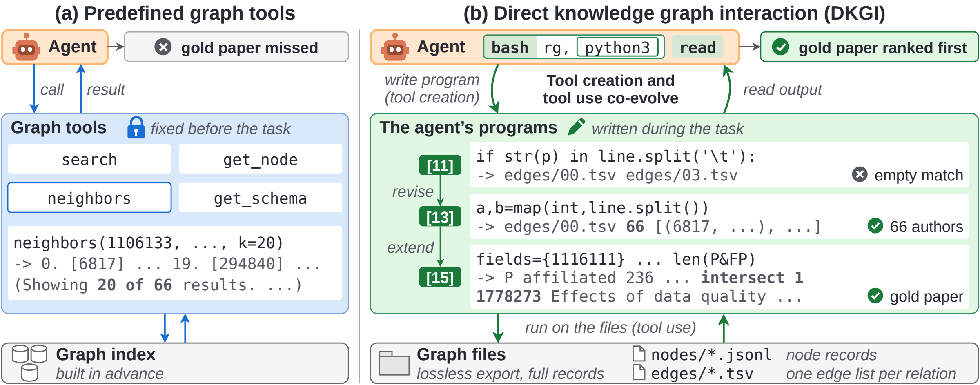Click the check icon next to '66 authors'

point(875,225)
